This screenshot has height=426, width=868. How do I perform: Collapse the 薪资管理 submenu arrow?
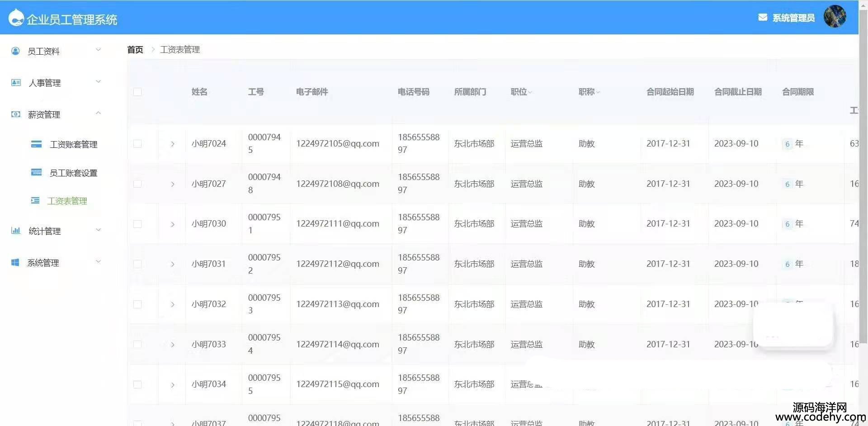click(98, 113)
